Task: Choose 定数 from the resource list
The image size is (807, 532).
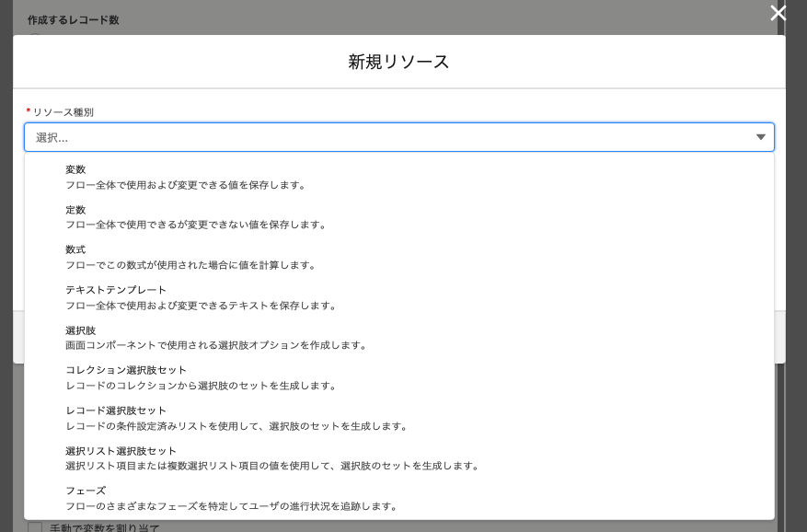Action: pos(398,217)
